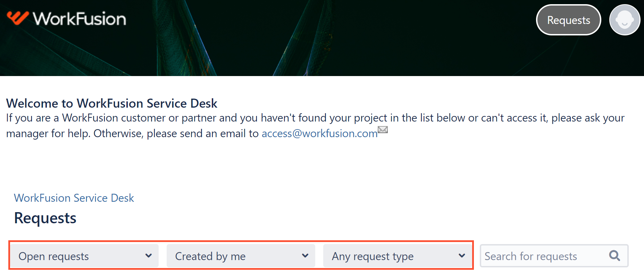Open the access@workfusion.com email link
This screenshot has width=644, height=275.
319,133
